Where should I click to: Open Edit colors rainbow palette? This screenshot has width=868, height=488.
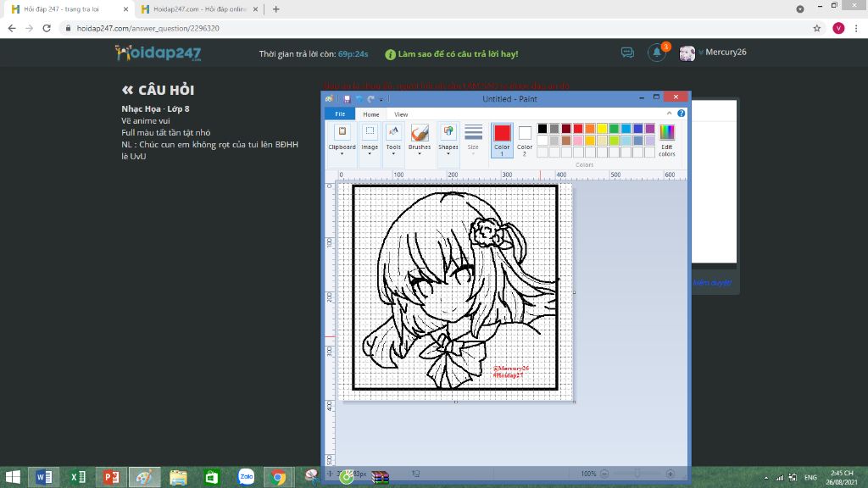667,132
